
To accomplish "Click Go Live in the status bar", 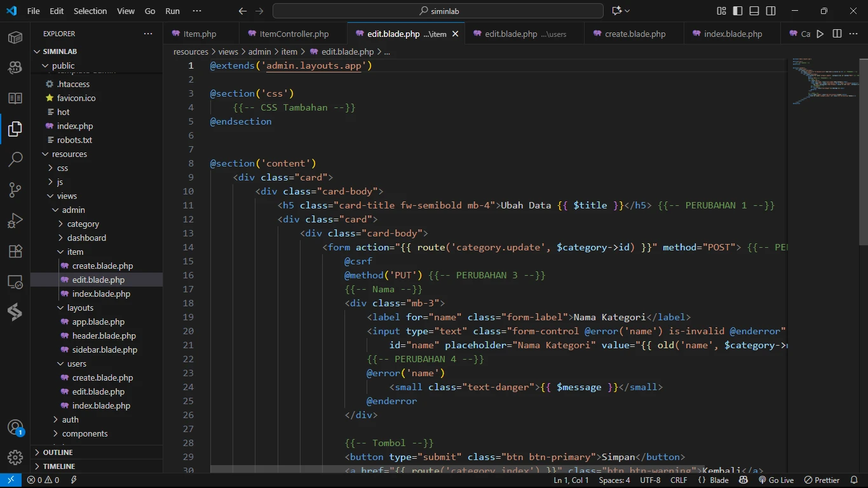I will point(775,480).
